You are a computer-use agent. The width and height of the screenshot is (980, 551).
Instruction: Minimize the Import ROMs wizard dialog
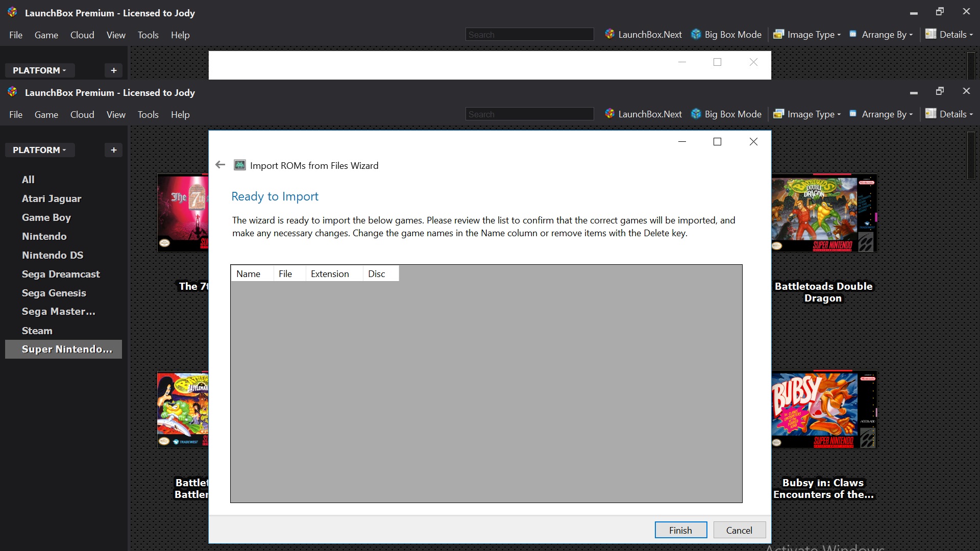(x=682, y=142)
